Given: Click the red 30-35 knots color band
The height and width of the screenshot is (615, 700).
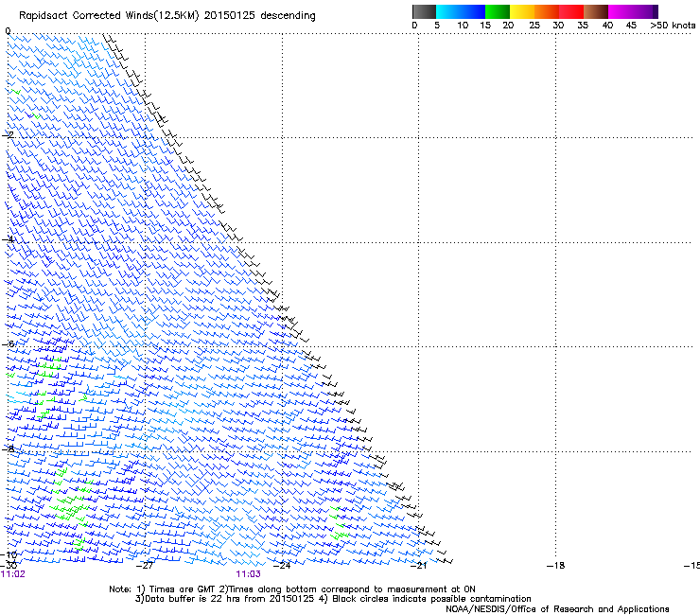Looking at the screenshot, I should click(x=571, y=11).
